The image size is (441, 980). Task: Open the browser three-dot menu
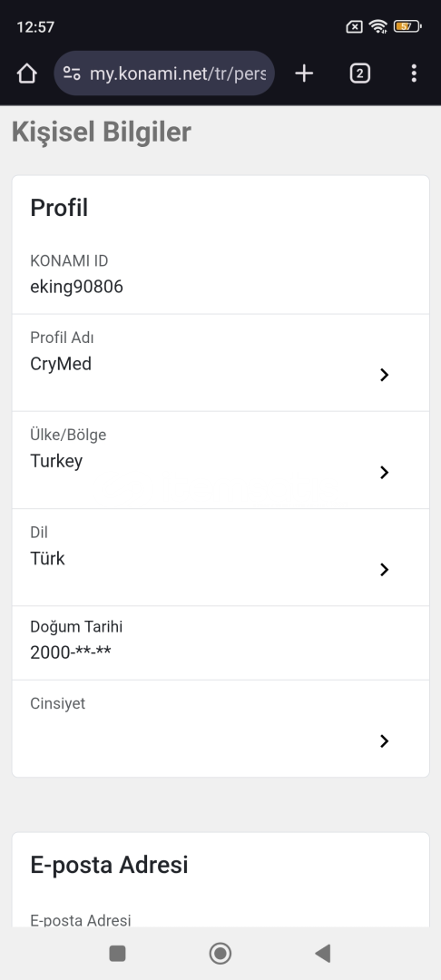point(414,73)
